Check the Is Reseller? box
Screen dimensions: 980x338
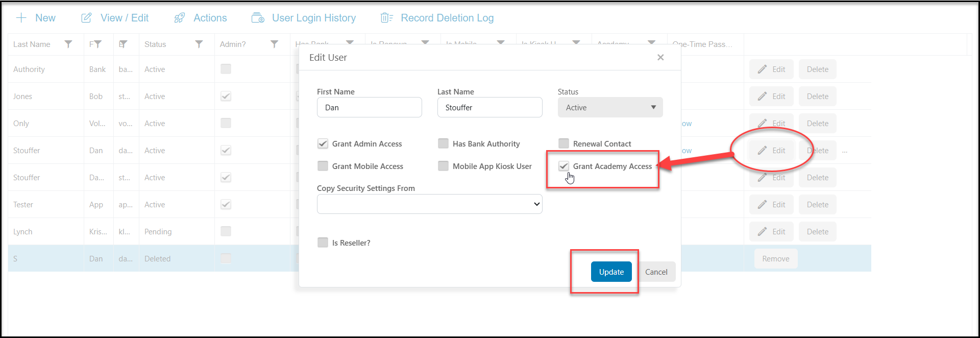coord(323,243)
